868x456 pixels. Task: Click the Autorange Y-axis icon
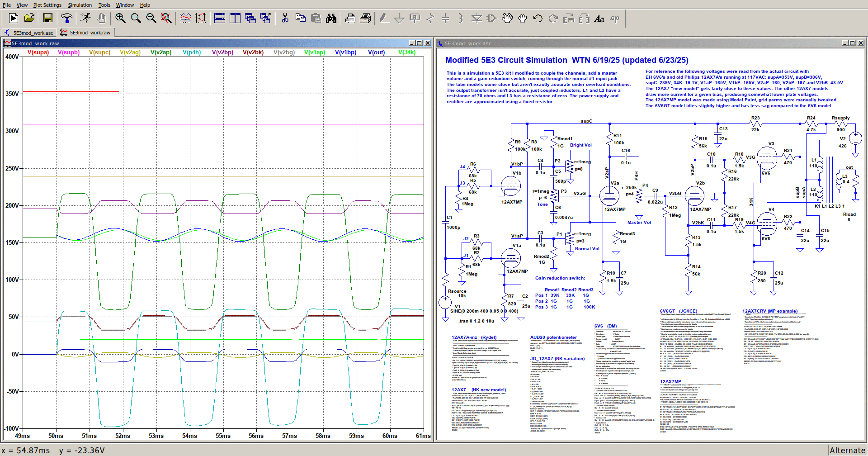201,18
